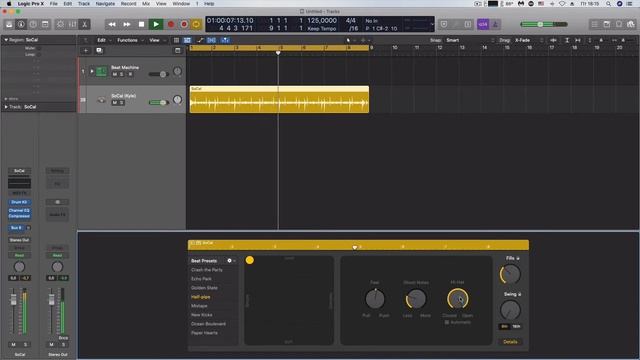The width and height of the screenshot is (640, 360).
Task: Toggle the purple Count-in 1234 button
Action: click(483, 24)
